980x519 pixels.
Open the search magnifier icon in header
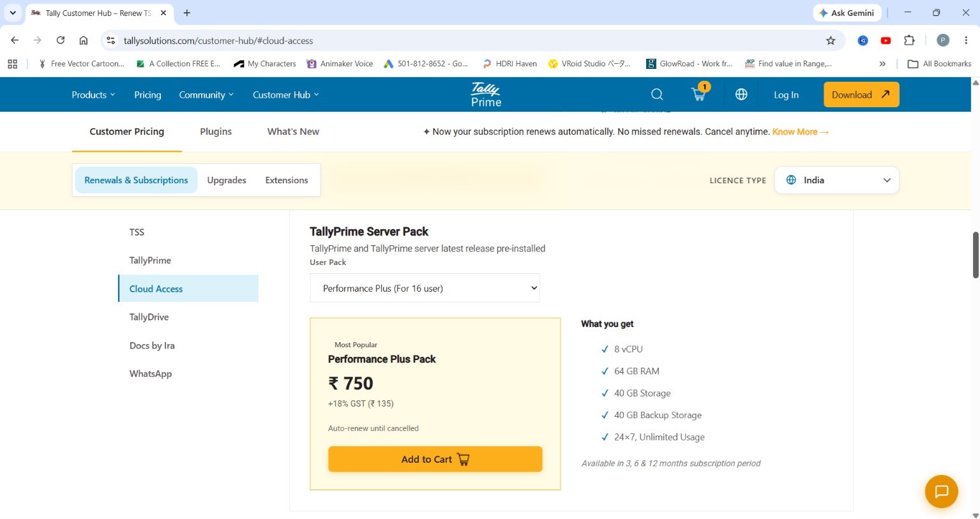point(657,94)
